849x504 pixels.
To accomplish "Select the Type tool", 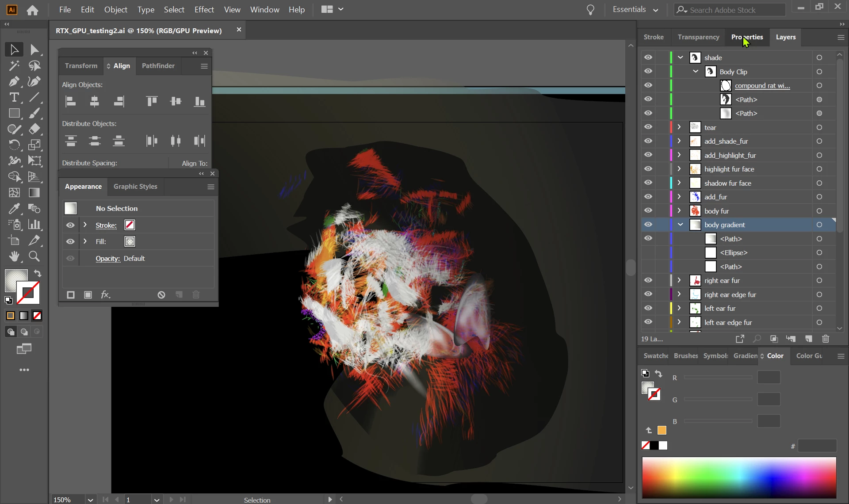I will click(14, 97).
